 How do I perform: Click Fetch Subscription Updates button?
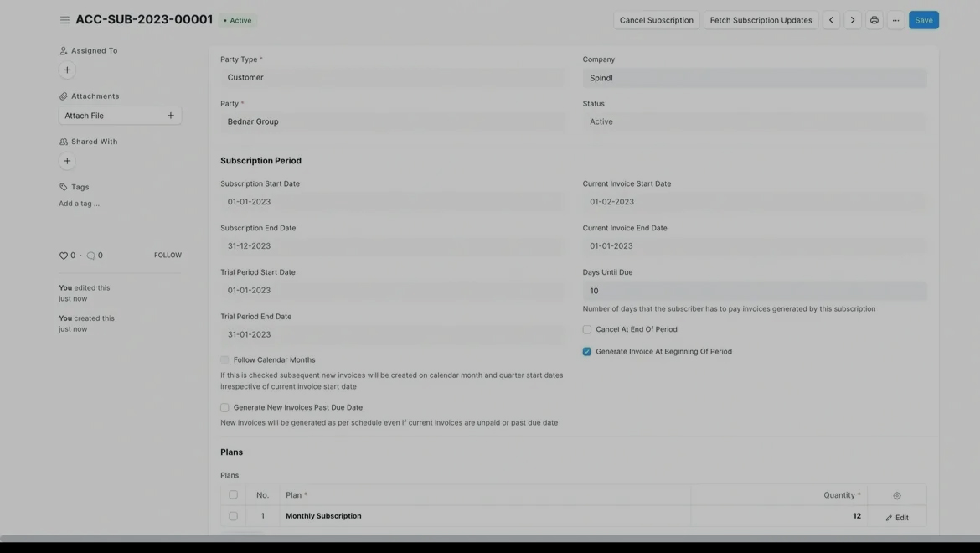[x=761, y=20]
